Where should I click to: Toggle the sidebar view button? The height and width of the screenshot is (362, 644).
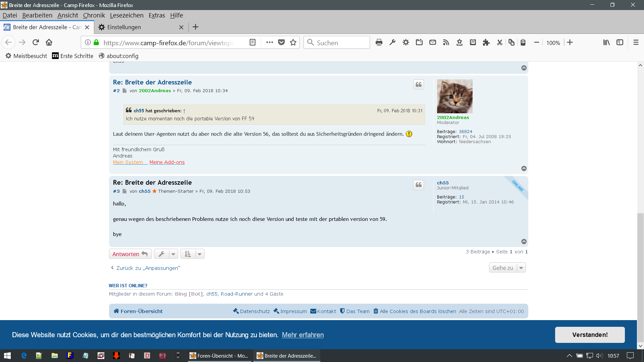pyautogui.click(x=620, y=43)
